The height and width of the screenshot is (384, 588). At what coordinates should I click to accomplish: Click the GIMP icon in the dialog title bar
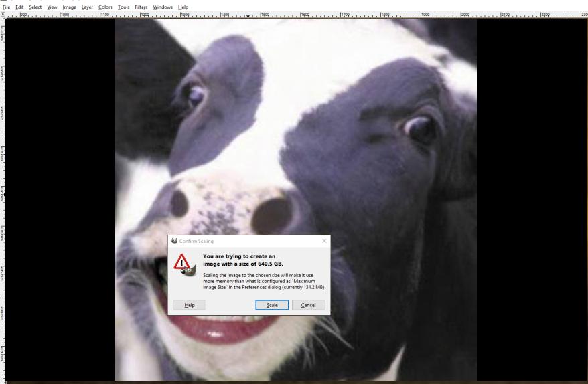[174, 241]
